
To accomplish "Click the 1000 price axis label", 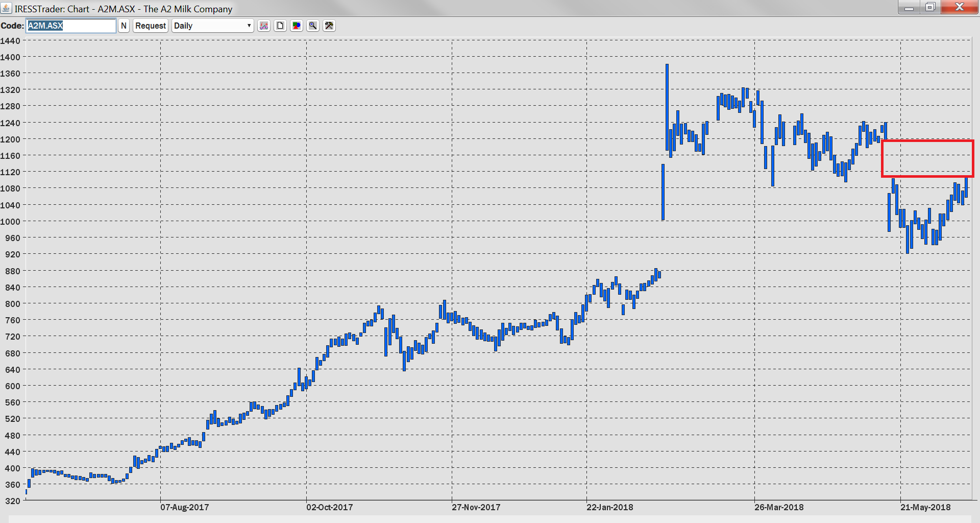I will pos(10,222).
